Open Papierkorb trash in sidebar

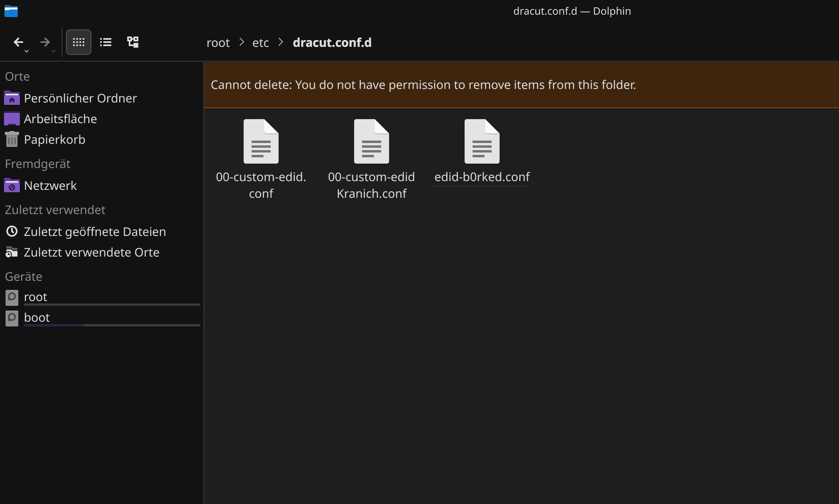click(x=54, y=139)
